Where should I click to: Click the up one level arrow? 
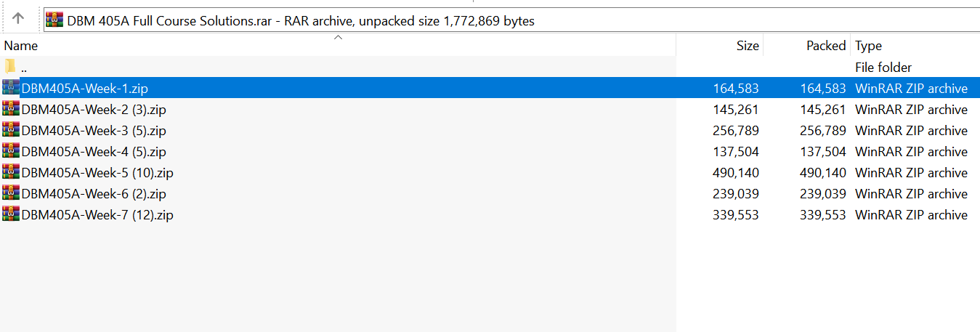tap(18, 20)
